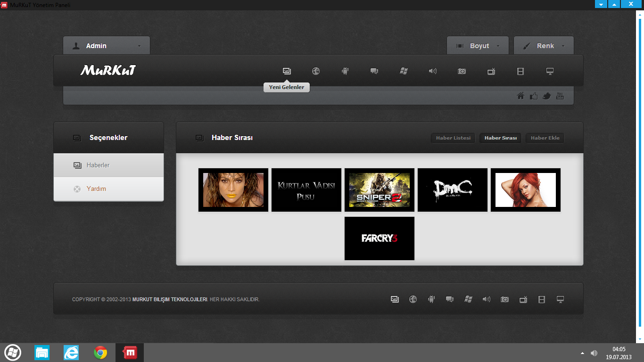Select the Far Cry 3 thumbnail
The width and height of the screenshot is (644, 362).
click(x=380, y=239)
